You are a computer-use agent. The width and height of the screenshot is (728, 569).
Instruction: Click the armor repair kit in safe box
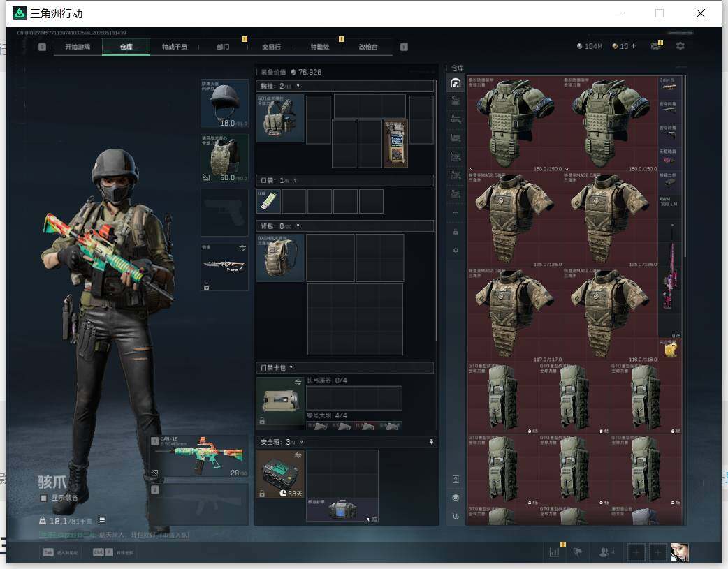click(x=342, y=510)
